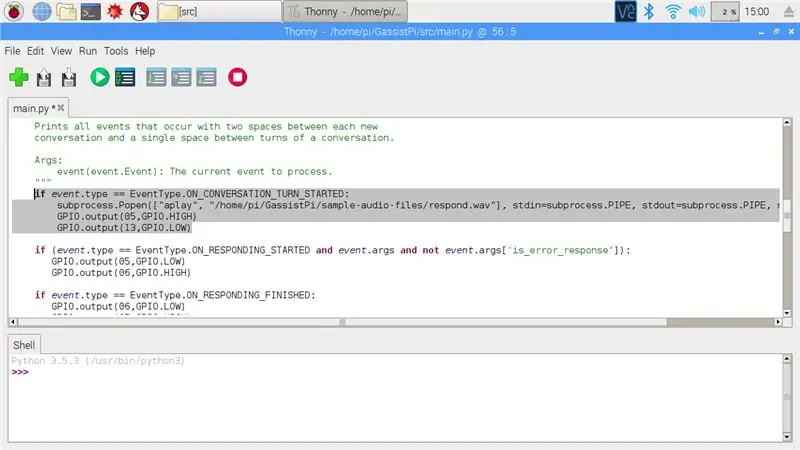800x450 pixels.
Task: Close the main.py tab
Action: [x=61, y=108]
